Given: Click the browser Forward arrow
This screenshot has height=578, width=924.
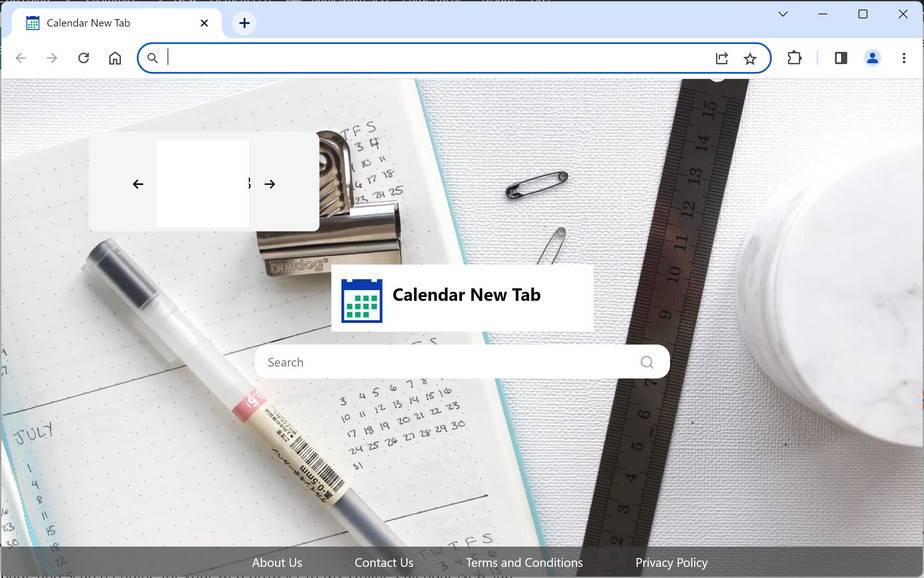Looking at the screenshot, I should [x=52, y=58].
